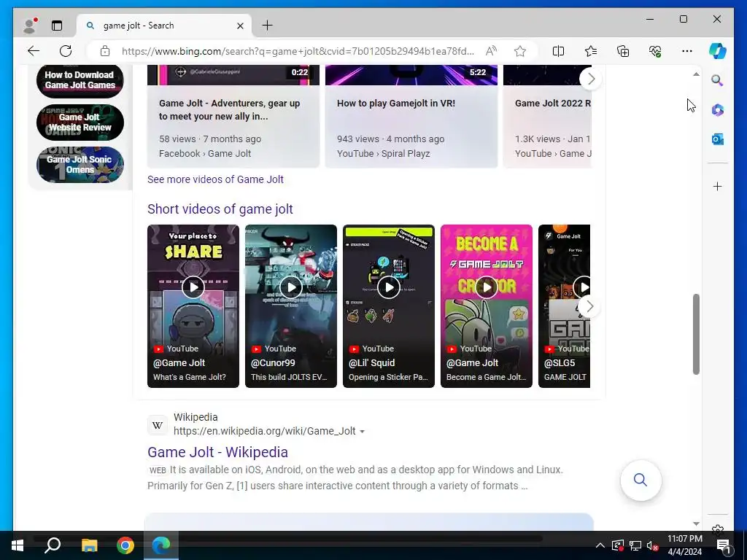Toggle split screen view
Viewport: 747px width, 560px height.
558,51
